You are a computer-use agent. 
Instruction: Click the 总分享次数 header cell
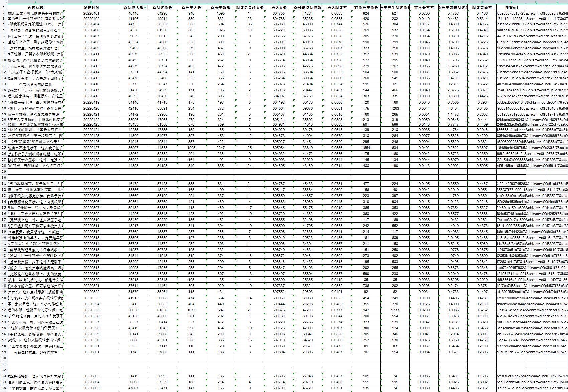point(221,7)
